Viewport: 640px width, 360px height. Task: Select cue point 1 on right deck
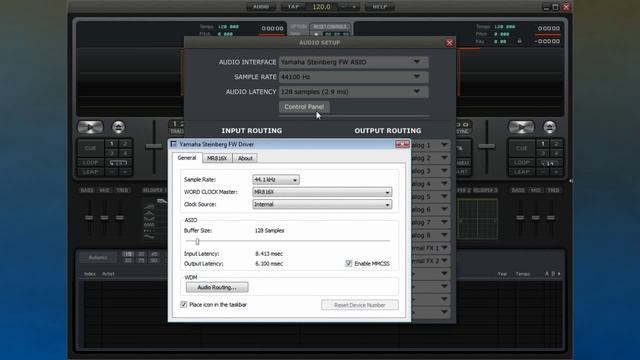[542, 144]
